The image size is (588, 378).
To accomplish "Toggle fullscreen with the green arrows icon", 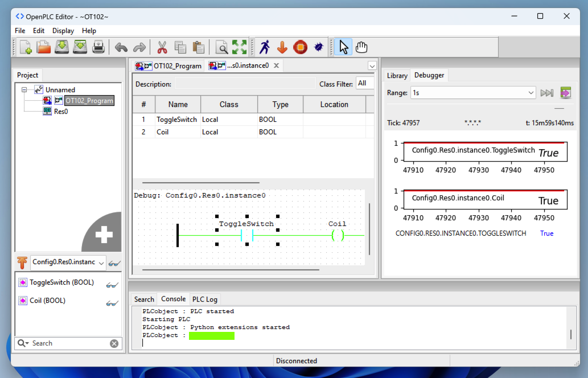I will point(239,47).
